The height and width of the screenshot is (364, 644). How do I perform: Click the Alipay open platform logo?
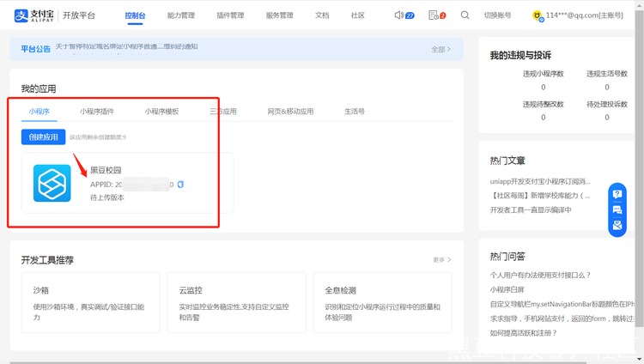click(55, 15)
